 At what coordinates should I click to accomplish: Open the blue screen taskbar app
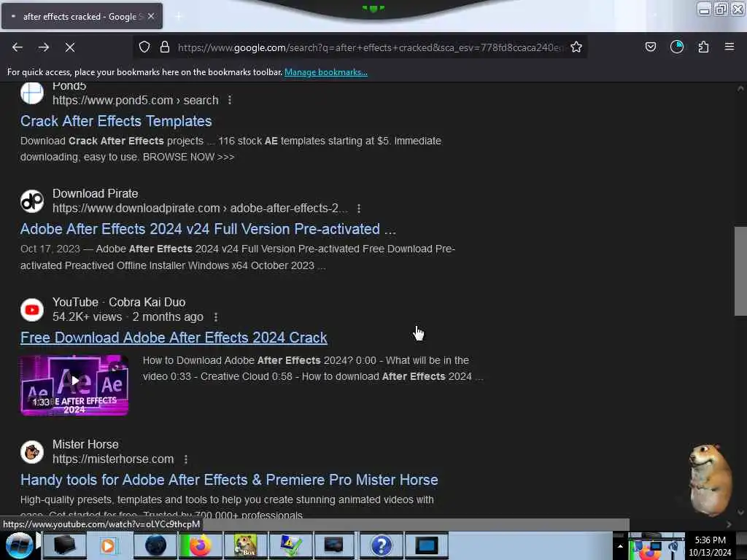pyautogui.click(x=426, y=545)
